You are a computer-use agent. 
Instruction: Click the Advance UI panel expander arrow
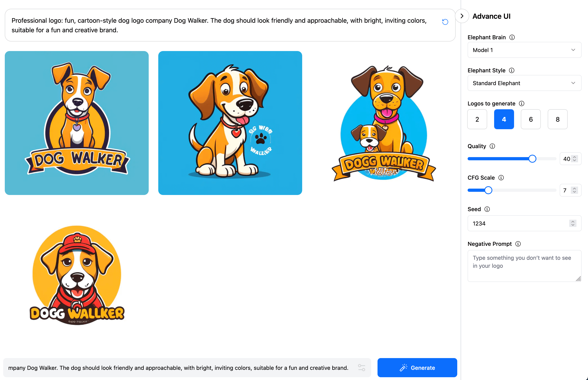(x=462, y=16)
